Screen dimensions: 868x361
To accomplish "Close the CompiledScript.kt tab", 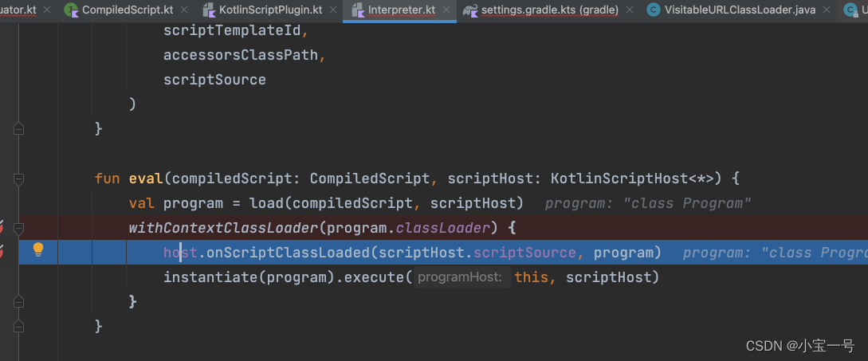I will (x=184, y=10).
